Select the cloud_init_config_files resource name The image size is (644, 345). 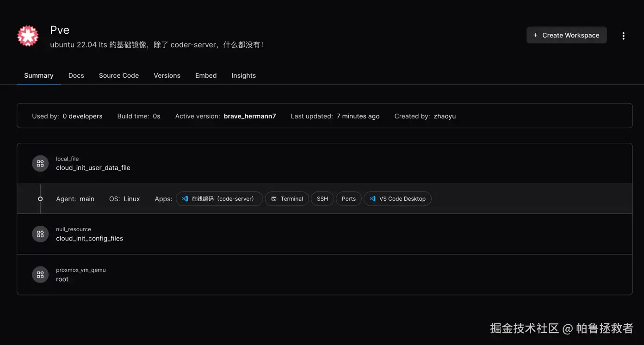coord(90,239)
